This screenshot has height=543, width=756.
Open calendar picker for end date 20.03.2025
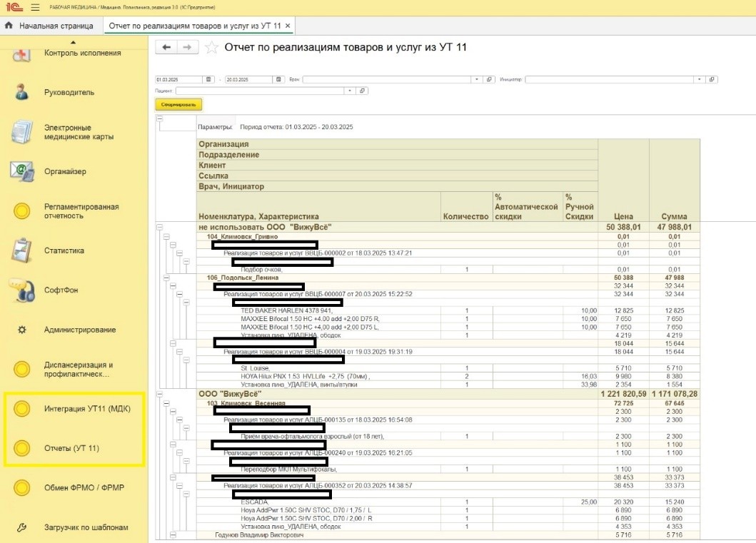[278, 79]
